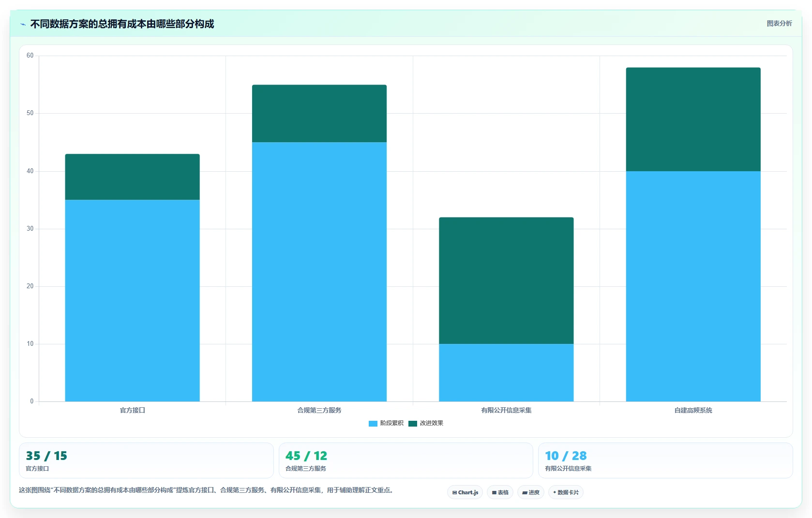Screen dimensions: 812x518
Task: Click the description text beginning 这张图围绕
Action: tap(207, 490)
